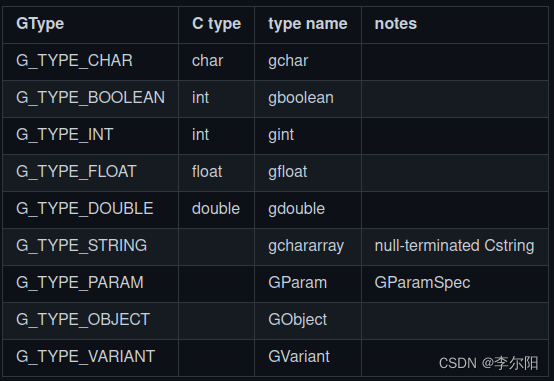This screenshot has height=381, width=554.
Task: Click the gboolean type name cell
Action: tap(308, 99)
